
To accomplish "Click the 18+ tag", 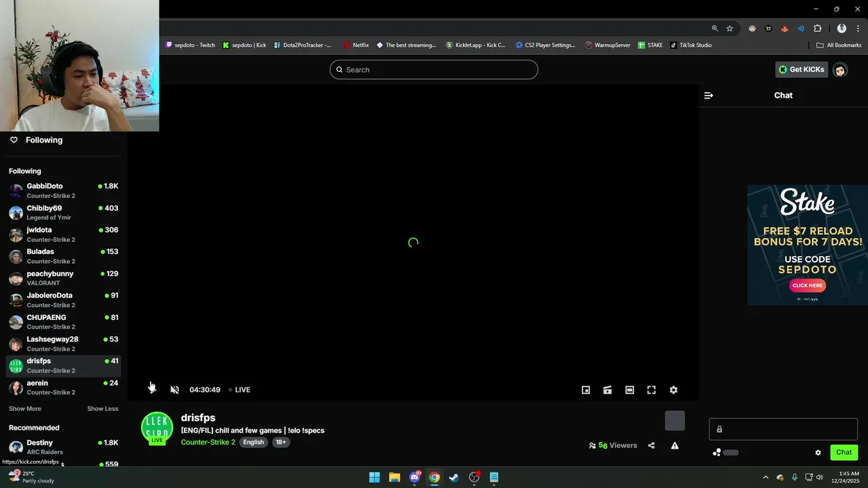I will click(281, 442).
